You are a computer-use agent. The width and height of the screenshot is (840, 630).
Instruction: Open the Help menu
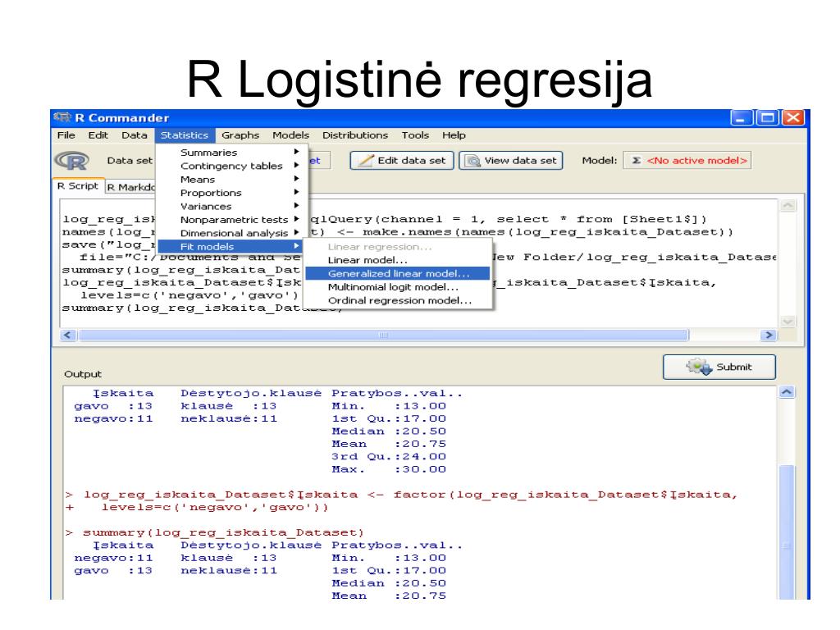[454, 135]
